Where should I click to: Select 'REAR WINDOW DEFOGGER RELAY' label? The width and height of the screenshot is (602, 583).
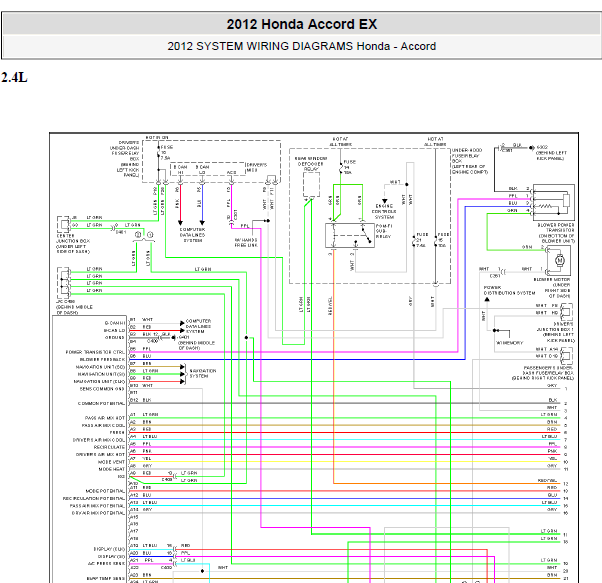311,164
